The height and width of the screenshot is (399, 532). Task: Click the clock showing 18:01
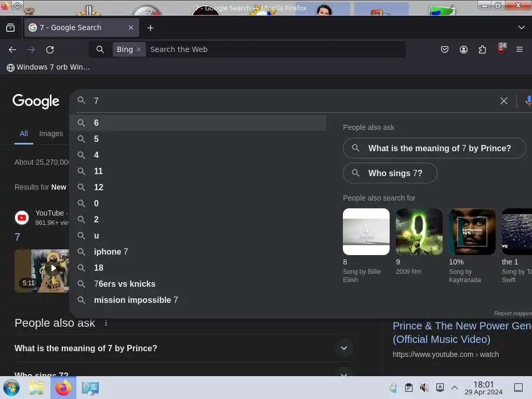coord(484,388)
